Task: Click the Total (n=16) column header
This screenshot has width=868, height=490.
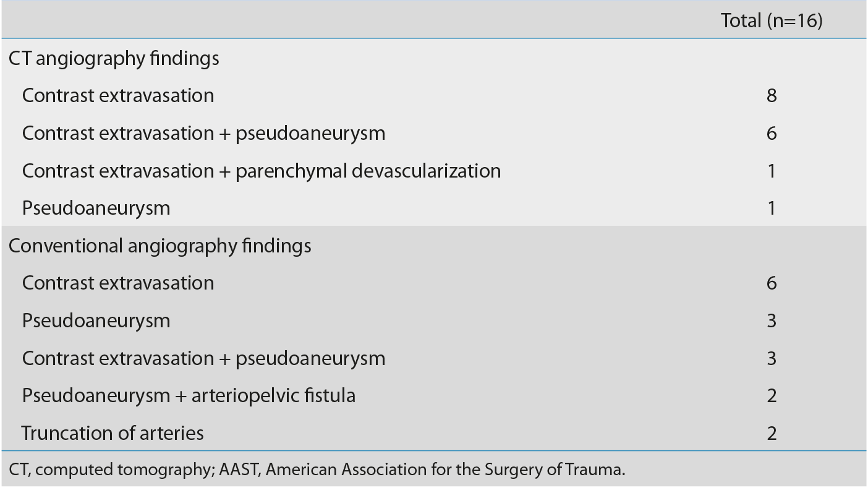Action: pos(772,20)
